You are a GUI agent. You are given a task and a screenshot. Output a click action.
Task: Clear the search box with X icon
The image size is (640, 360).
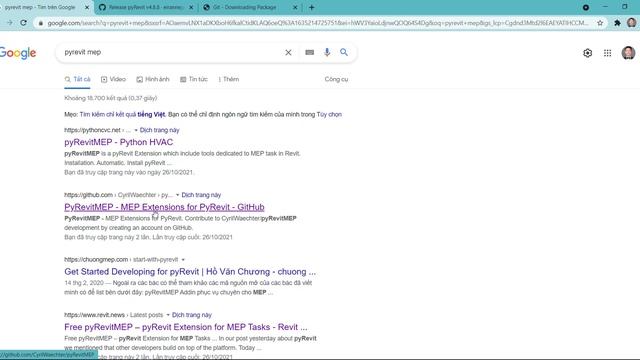click(288, 52)
